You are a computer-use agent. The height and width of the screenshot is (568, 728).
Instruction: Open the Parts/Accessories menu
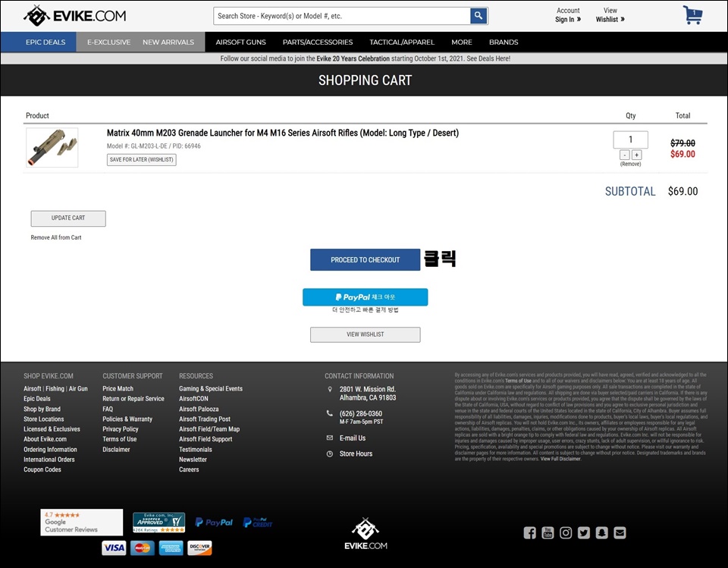pyautogui.click(x=318, y=42)
